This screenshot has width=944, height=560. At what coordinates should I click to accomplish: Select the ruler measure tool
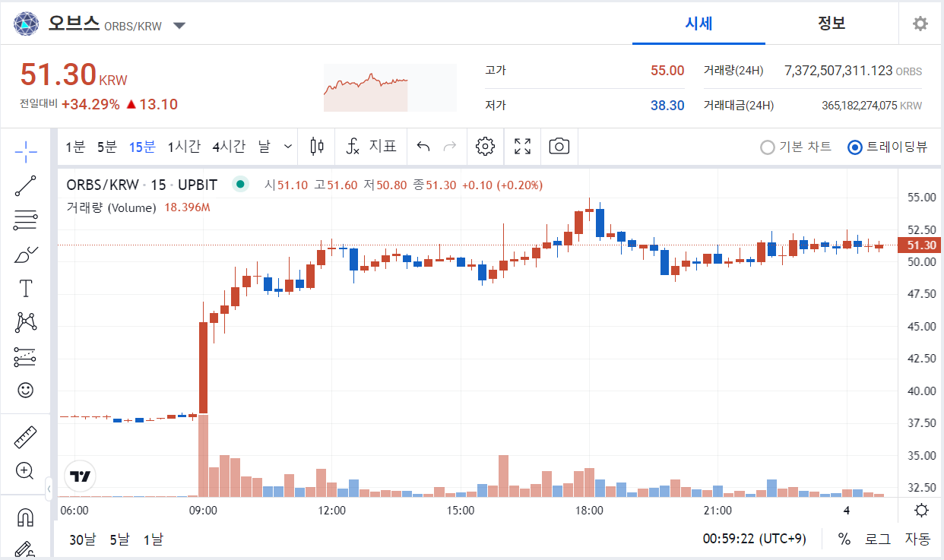pos(26,437)
